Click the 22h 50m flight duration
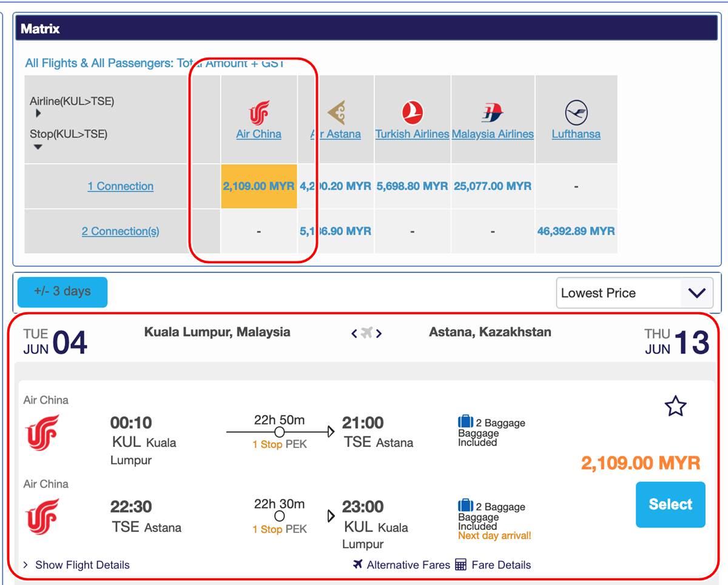This screenshot has width=728, height=585. pos(279,420)
